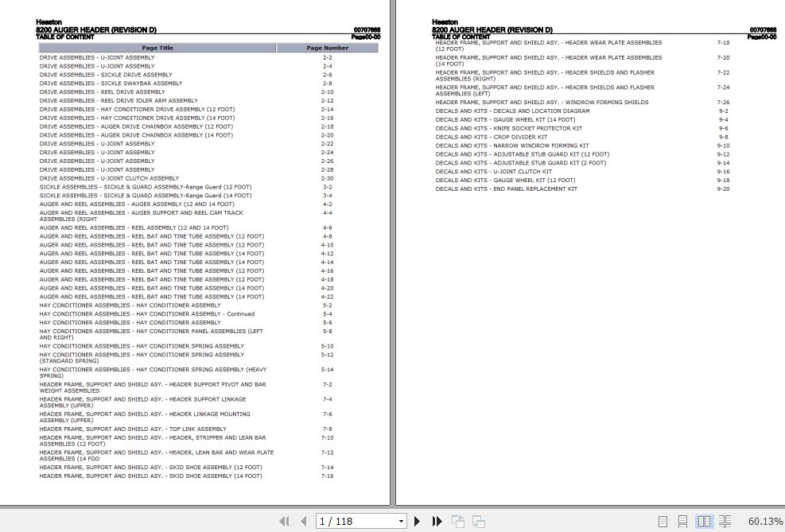
Task: Click AUGER ASSEMBLY (12 AND 14 FOOT) entry
Action: click(137, 204)
